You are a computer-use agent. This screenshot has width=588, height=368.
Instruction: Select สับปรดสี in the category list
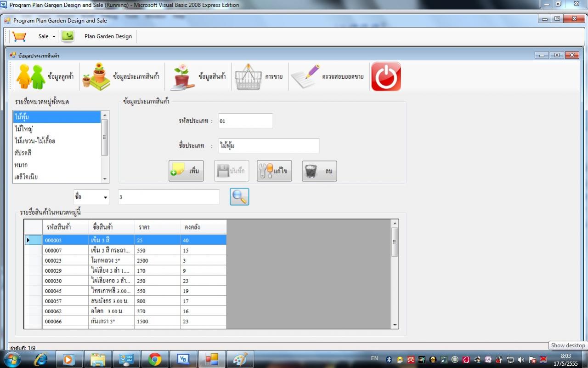click(x=57, y=153)
